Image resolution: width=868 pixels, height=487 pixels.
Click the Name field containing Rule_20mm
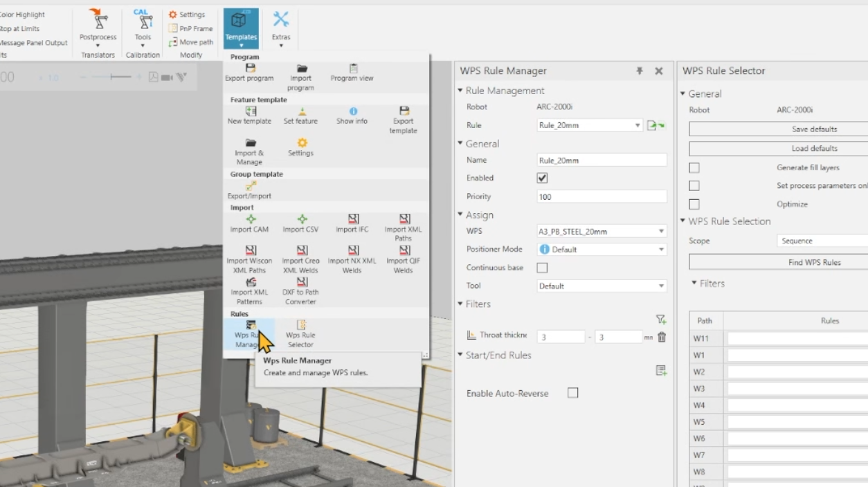[602, 160]
